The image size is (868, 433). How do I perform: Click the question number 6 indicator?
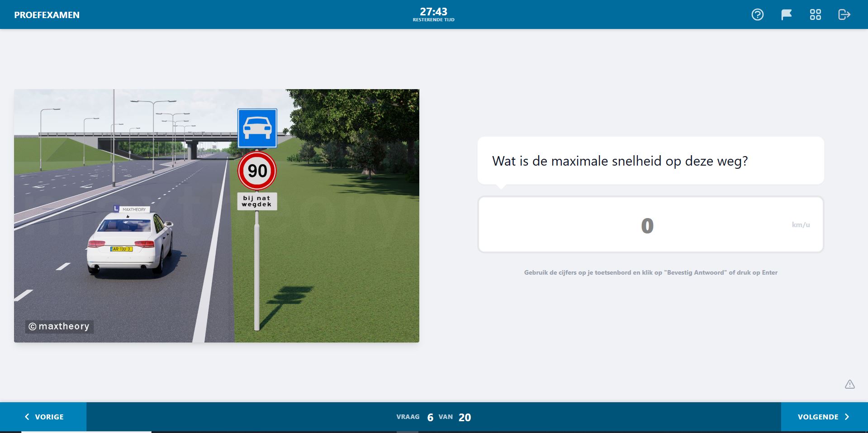(x=430, y=417)
